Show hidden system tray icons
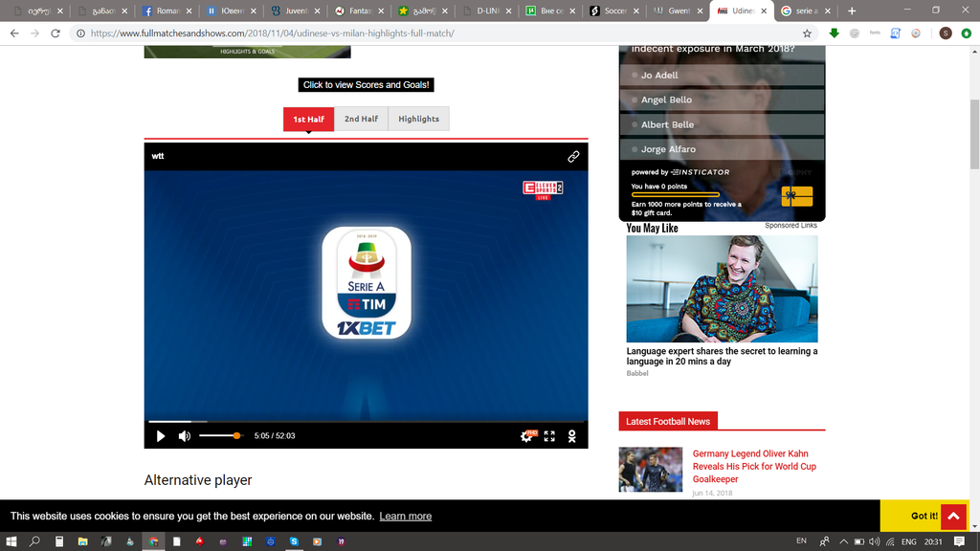The image size is (980, 551). pos(843,541)
